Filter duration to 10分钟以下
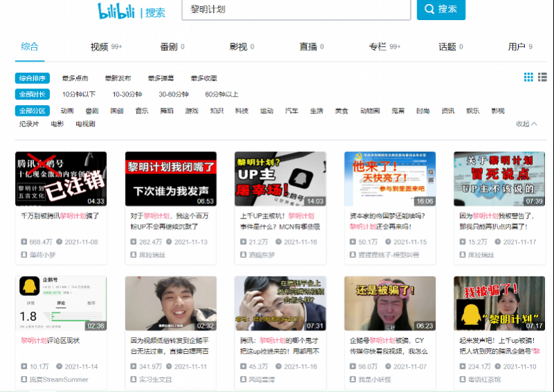This screenshot has height=392, width=554. (x=79, y=94)
